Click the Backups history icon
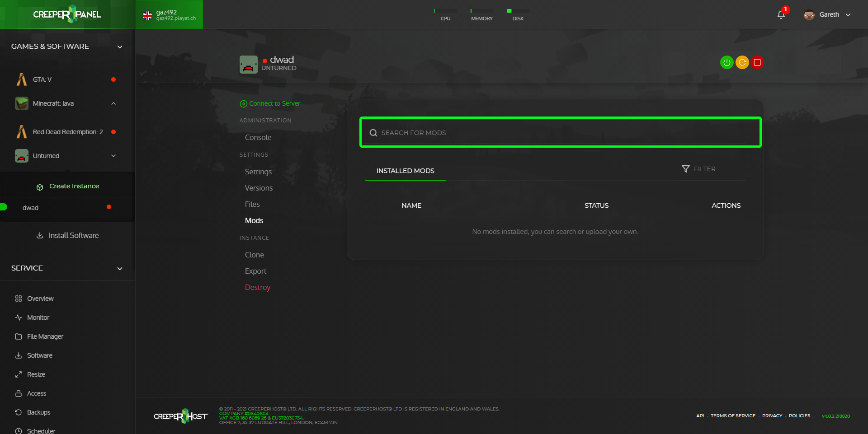This screenshot has width=868, height=434. (19, 412)
